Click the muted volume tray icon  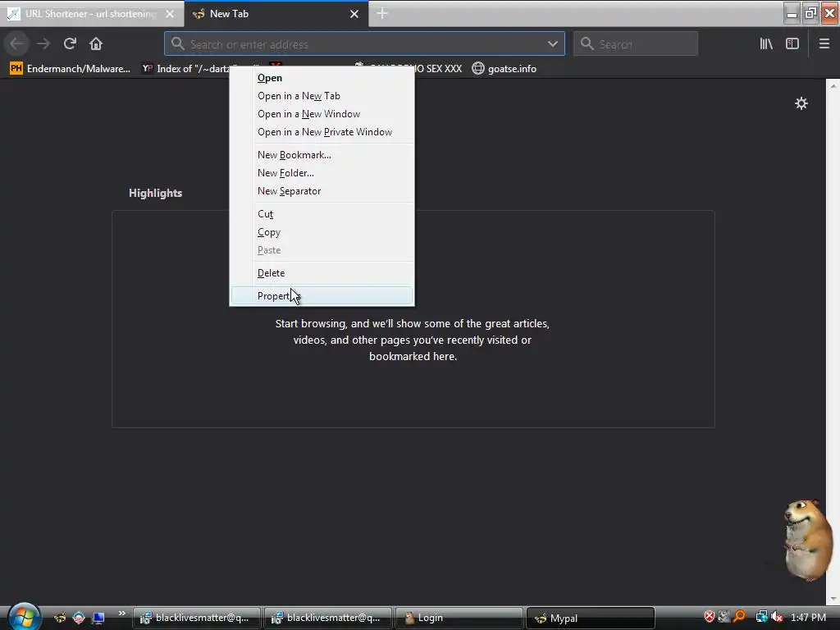[777, 617]
